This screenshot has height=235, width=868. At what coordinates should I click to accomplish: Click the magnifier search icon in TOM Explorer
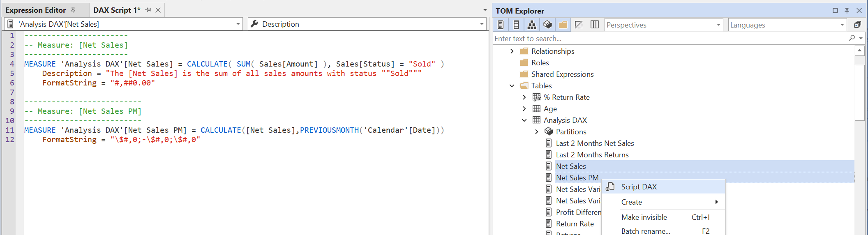tap(852, 38)
